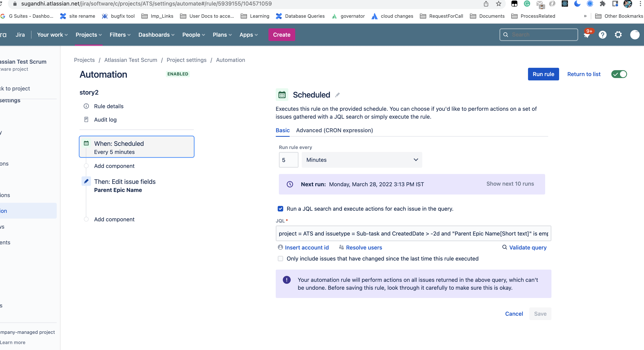This screenshot has width=644, height=350.
Task: Toggle the rule enabled switch
Action: tap(619, 74)
